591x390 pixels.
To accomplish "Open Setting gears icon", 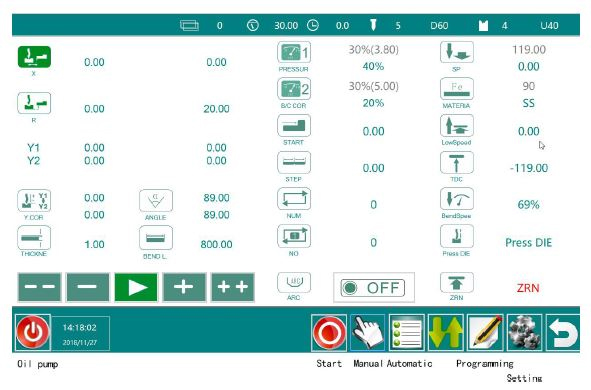I will click(524, 333).
